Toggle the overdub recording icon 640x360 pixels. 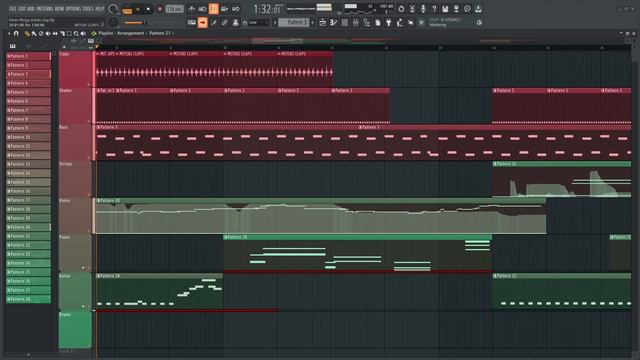click(x=224, y=9)
